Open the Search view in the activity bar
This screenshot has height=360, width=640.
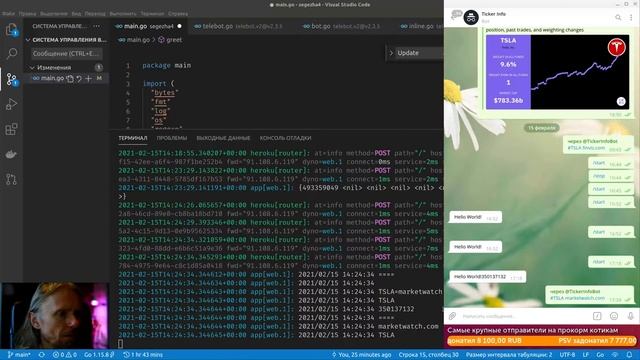pos(11,54)
